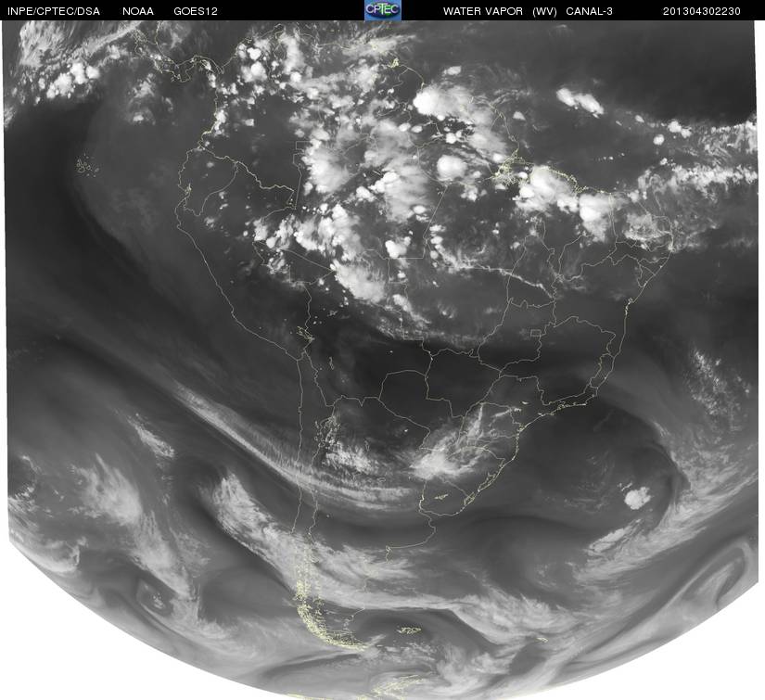Click the CPTEC logo in header

coord(383,10)
